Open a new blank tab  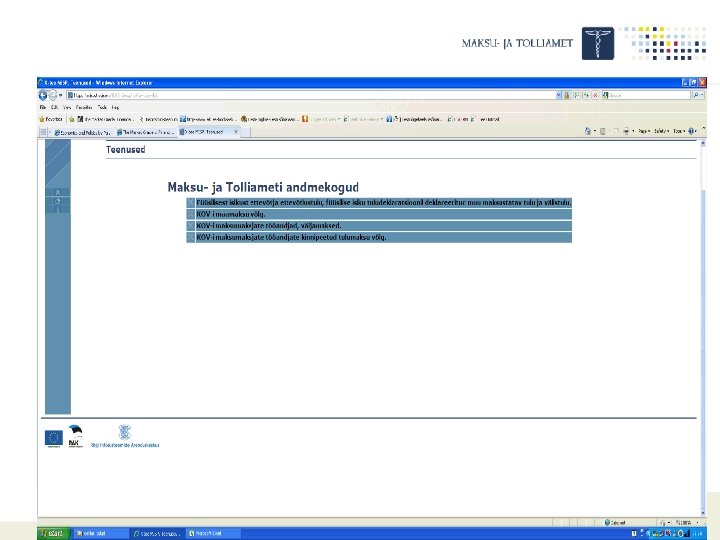pos(246,132)
